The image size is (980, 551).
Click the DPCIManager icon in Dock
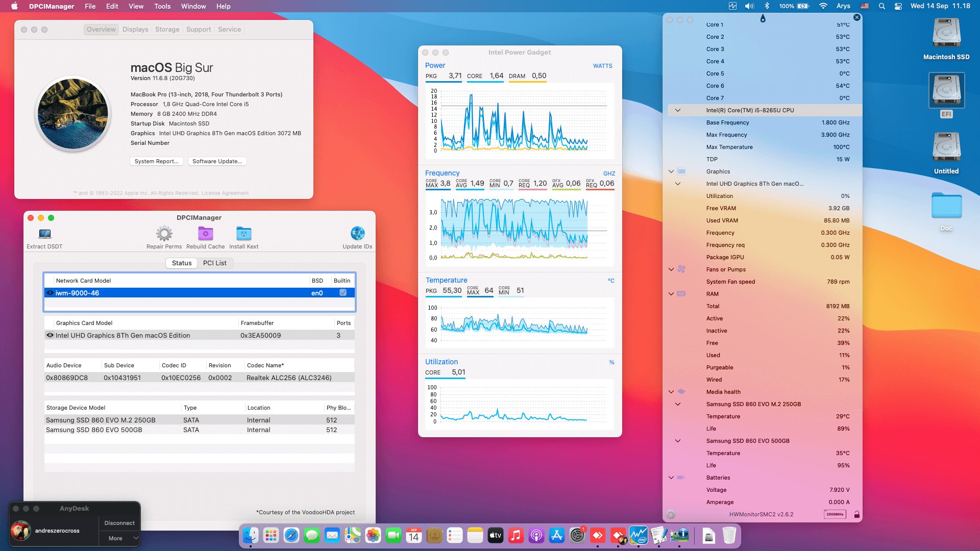679,535
